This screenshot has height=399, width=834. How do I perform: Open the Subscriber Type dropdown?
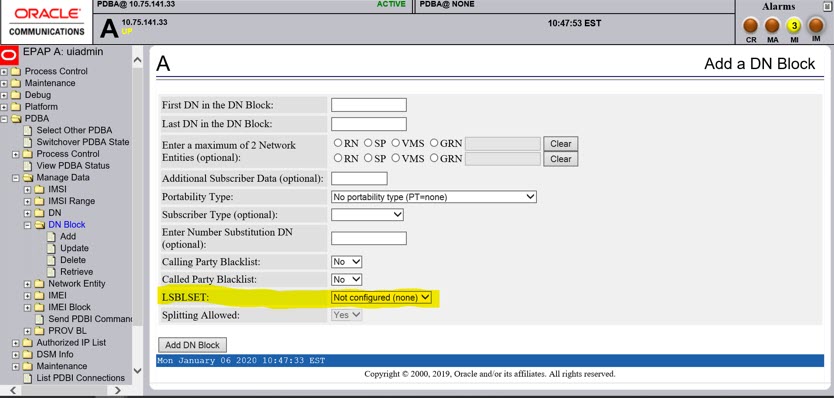pyautogui.click(x=367, y=214)
